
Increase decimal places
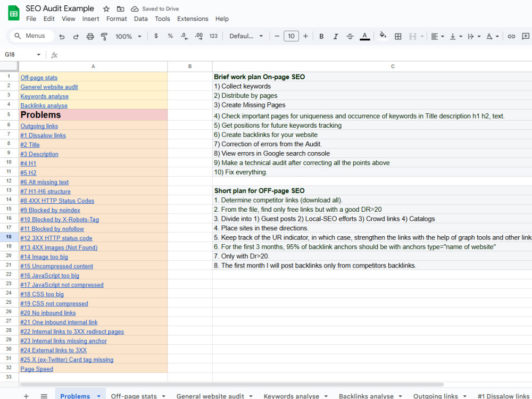click(x=199, y=36)
